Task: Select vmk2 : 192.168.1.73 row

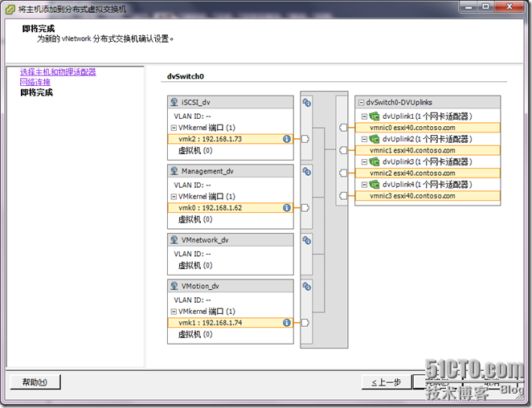Action: (231, 139)
